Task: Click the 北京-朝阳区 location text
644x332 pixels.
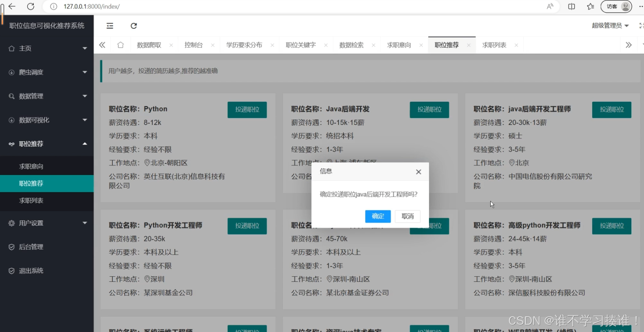Action: point(169,163)
